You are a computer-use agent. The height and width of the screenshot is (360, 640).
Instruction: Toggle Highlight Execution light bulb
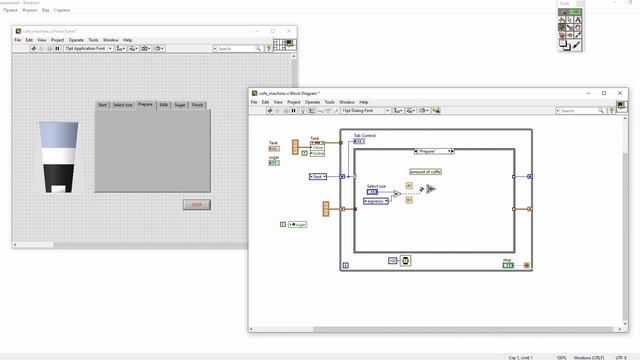click(303, 111)
